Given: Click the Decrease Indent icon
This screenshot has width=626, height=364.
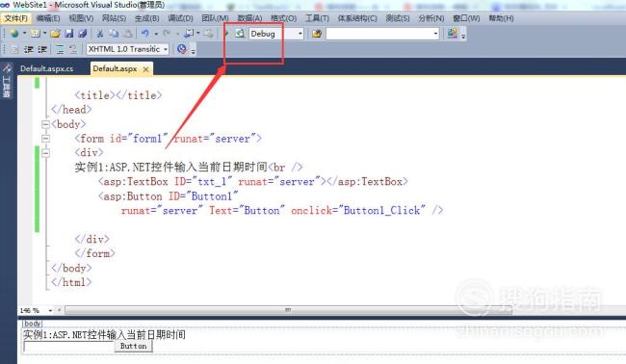Looking at the screenshot, I should (28, 49).
